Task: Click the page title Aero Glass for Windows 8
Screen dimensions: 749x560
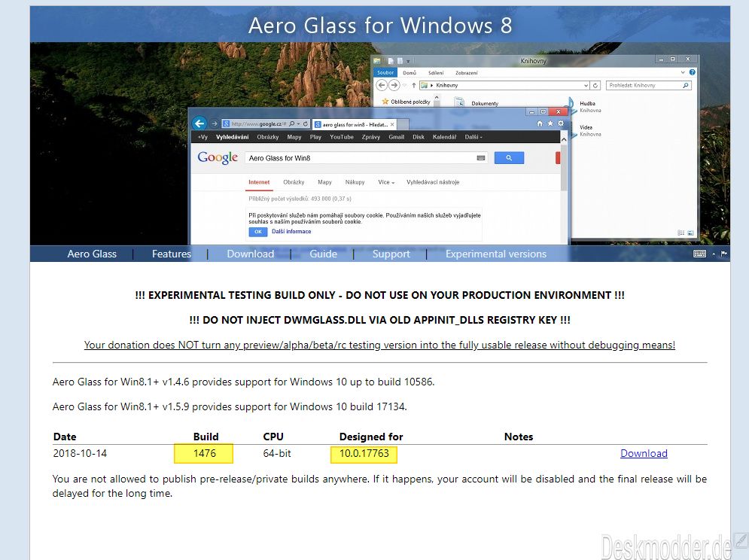Action: point(379,26)
